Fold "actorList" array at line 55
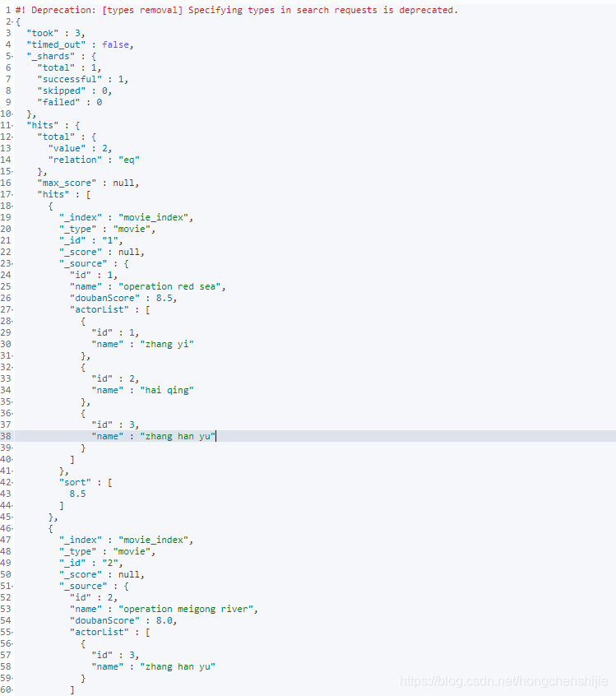Image resolution: width=616 pixels, height=696 pixels. (12, 632)
